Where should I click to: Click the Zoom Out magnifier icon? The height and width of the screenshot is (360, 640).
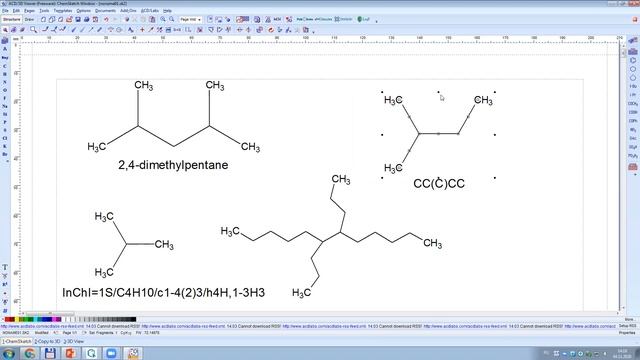(x=171, y=19)
